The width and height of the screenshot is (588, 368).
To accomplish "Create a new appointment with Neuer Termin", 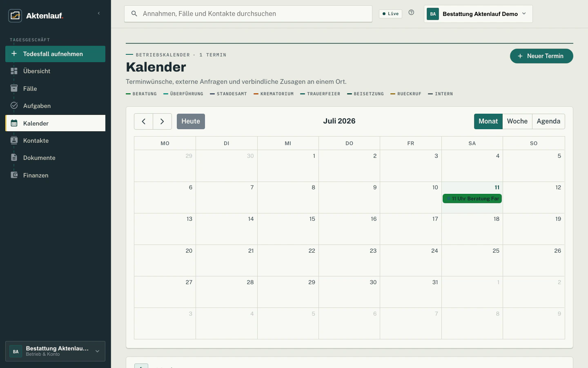I will [x=541, y=56].
